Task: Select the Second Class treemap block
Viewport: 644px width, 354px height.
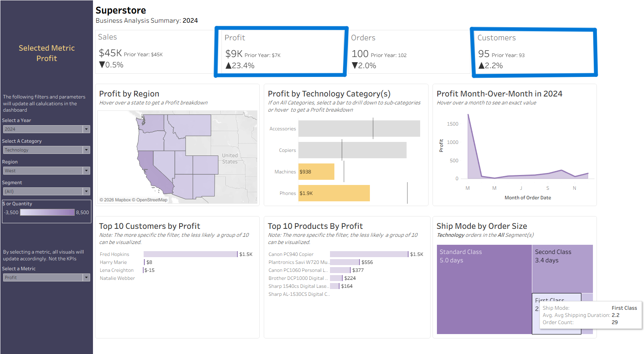Action: 562,269
